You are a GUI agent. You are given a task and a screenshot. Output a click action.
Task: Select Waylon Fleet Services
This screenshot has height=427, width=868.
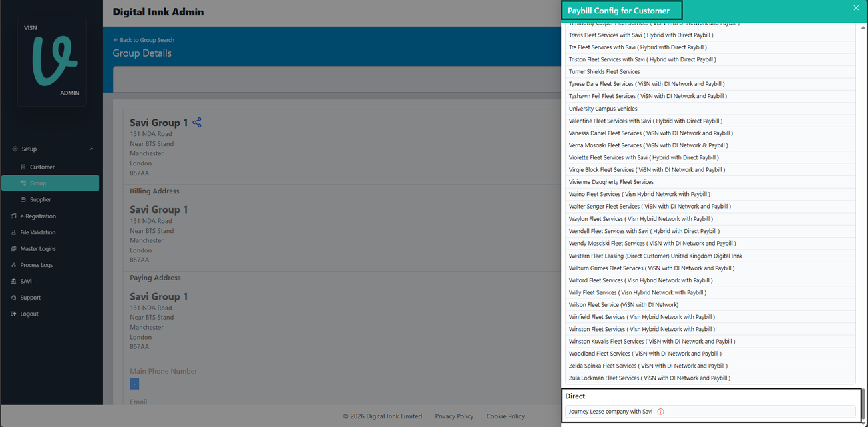point(710,219)
